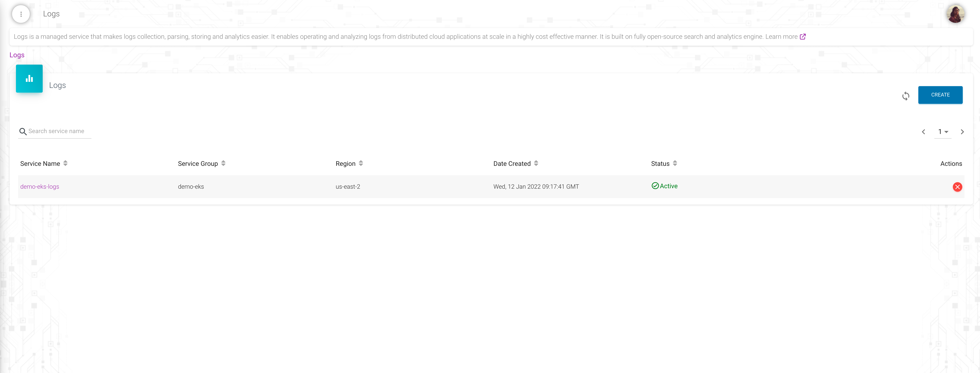Click the Actions column header

pyautogui.click(x=951, y=163)
